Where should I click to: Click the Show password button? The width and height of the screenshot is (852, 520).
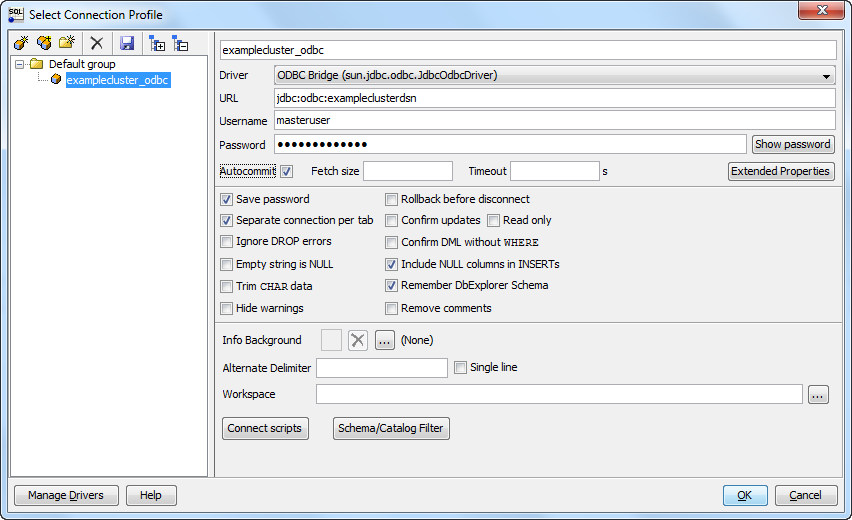pyautogui.click(x=793, y=145)
